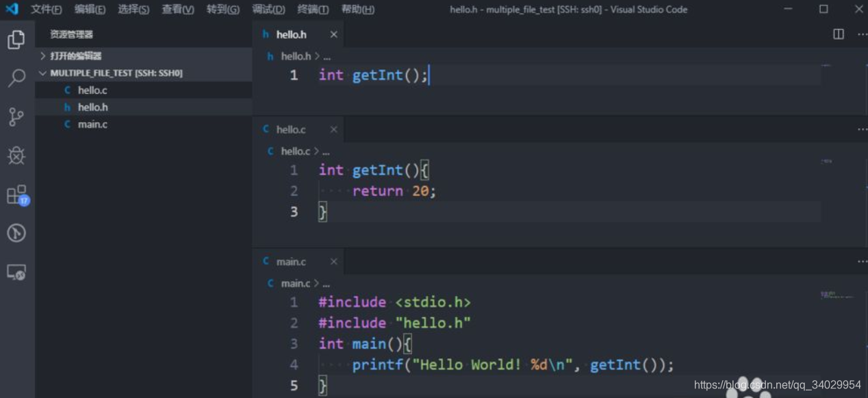Collapse the MULTIPLE_FILE_TEST folder section
868x398 pixels.
[x=144, y=73]
